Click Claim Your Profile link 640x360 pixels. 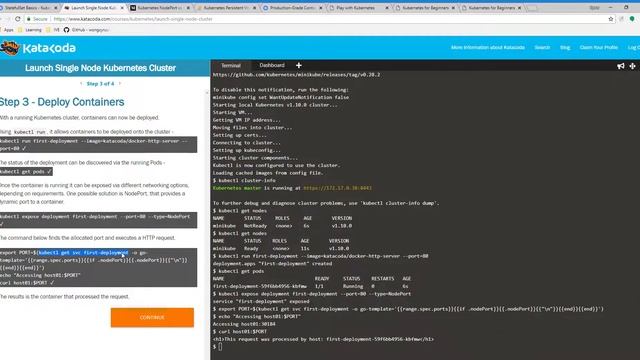[599, 47]
